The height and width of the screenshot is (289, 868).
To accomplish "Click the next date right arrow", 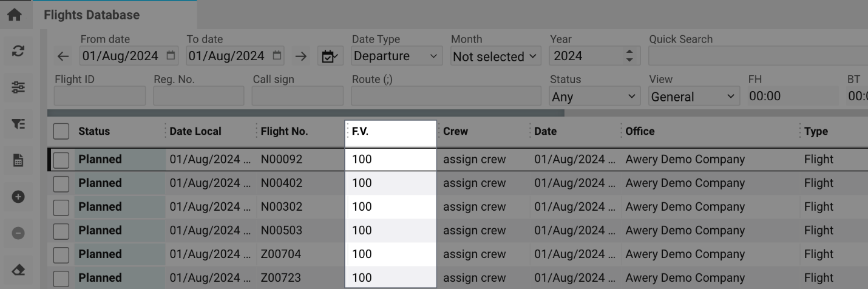I will click(x=301, y=56).
